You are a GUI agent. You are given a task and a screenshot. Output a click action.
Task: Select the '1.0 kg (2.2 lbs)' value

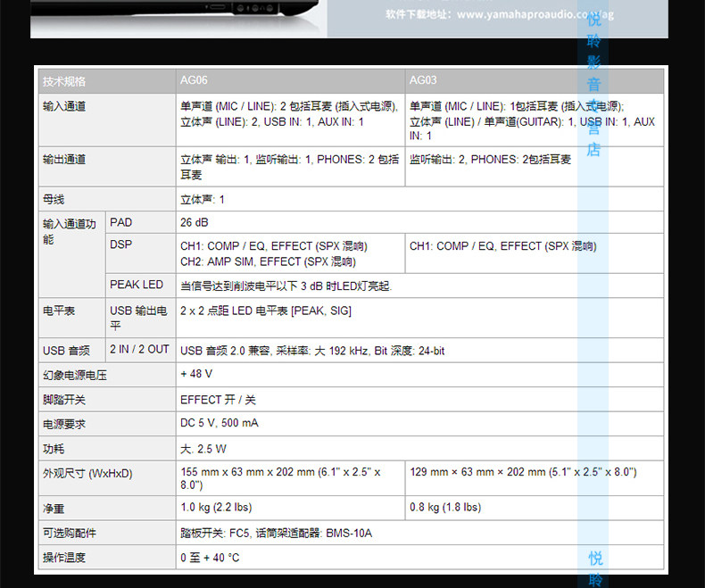coord(216,507)
